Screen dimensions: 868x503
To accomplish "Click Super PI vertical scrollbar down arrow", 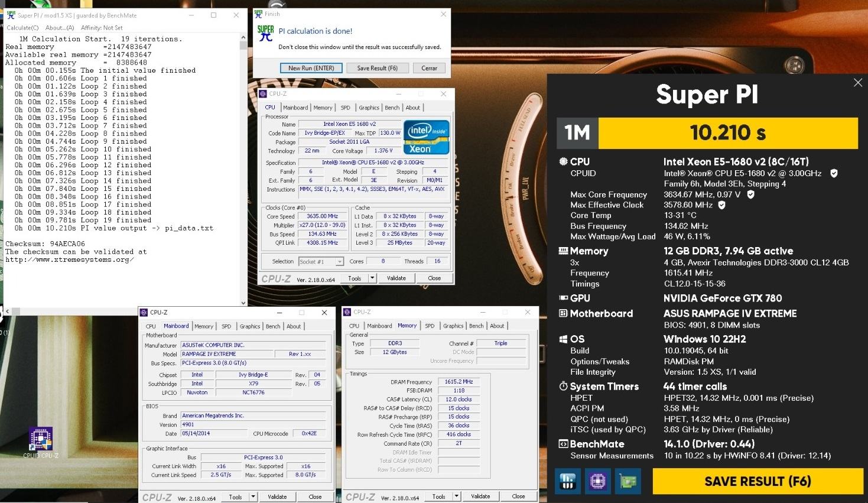I will [x=243, y=303].
